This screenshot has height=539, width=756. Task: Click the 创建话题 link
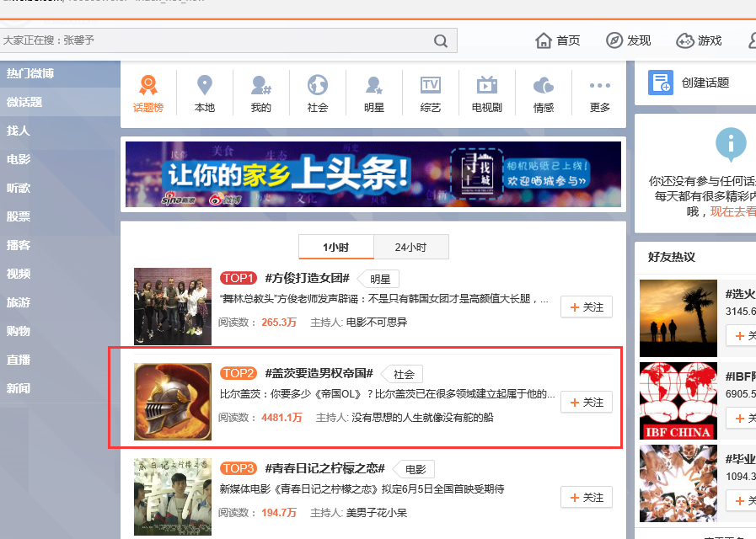705,83
